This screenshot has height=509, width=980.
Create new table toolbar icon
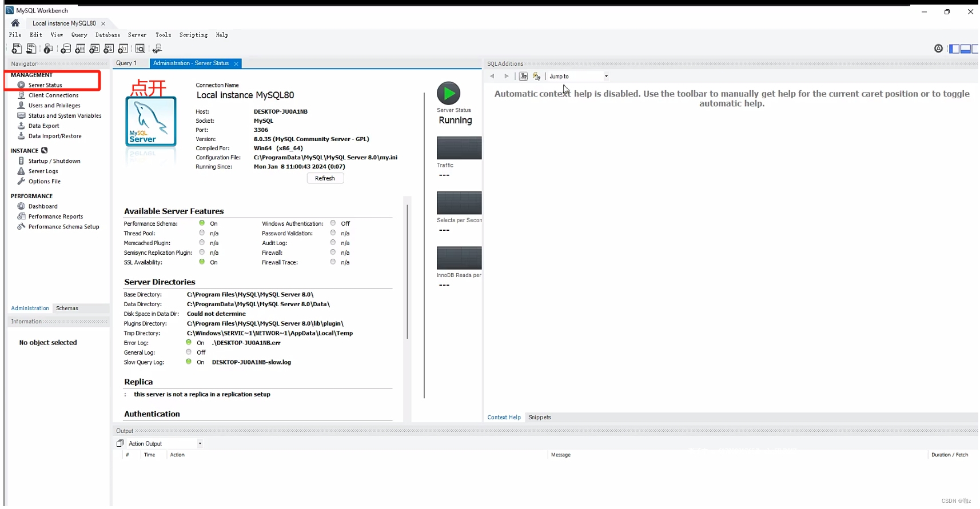coord(80,49)
